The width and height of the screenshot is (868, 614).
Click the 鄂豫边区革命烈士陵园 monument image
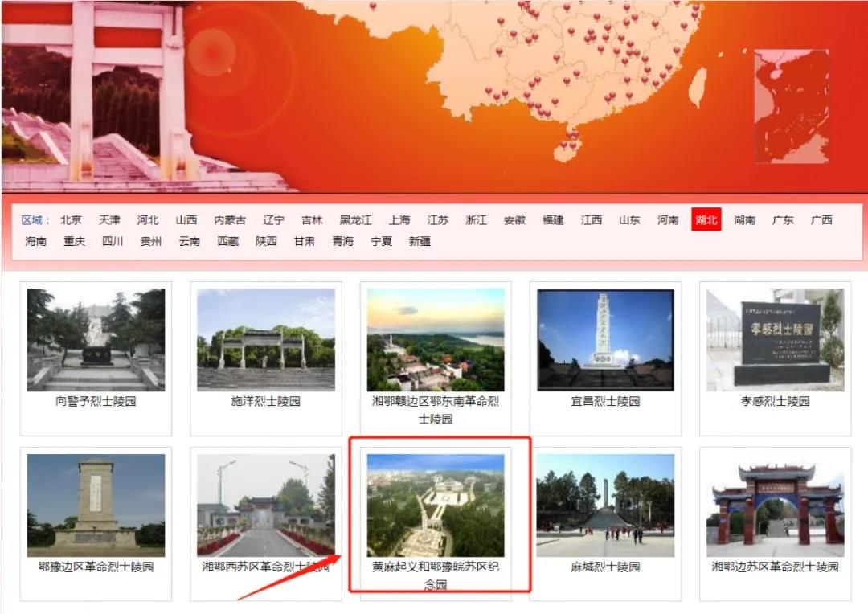pos(96,506)
